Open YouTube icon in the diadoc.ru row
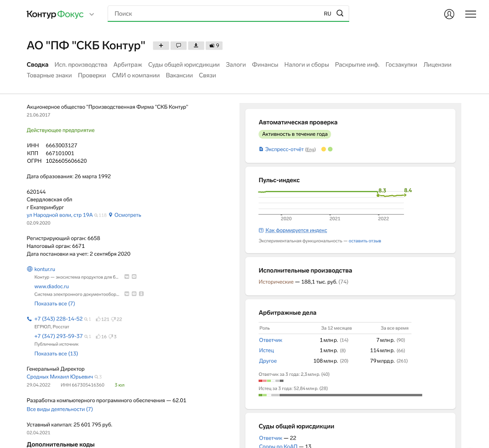Screen dimensions: 489x448 (x=134, y=294)
